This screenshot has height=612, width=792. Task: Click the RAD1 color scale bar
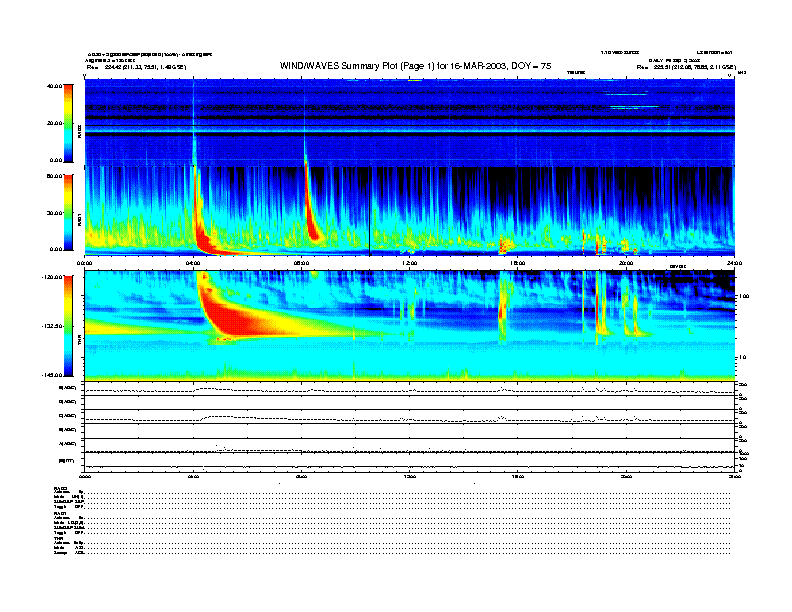pos(68,212)
